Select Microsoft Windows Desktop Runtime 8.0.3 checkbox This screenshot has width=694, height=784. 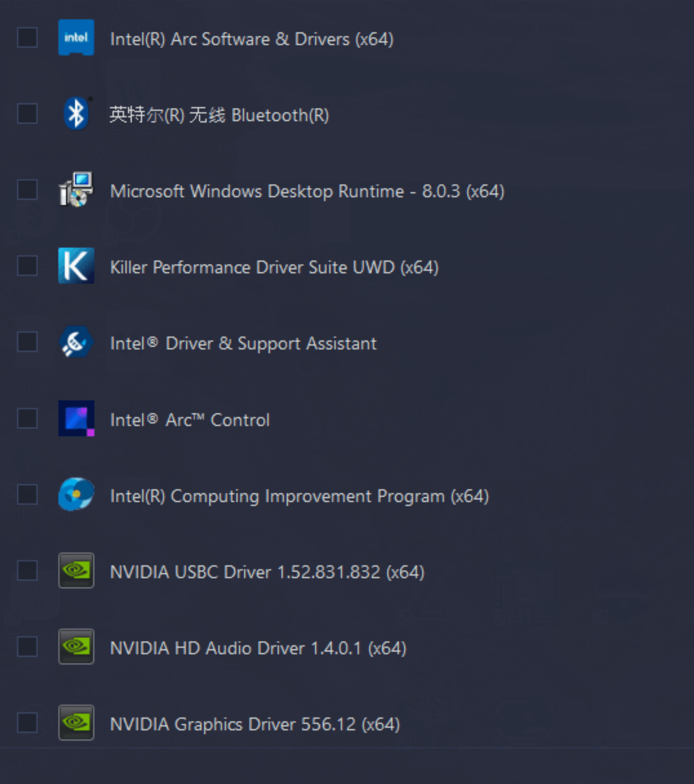coord(27,190)
